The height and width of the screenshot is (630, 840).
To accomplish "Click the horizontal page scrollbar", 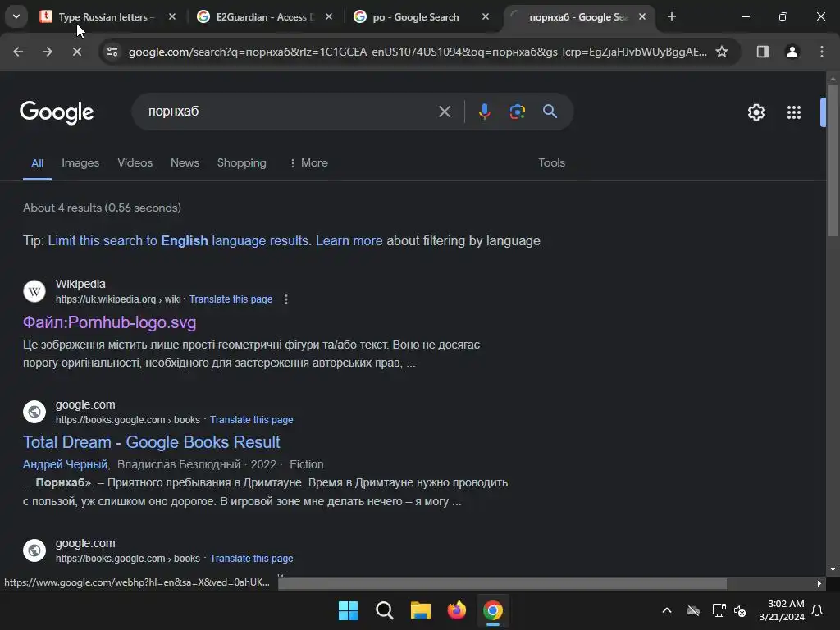I will (x=503, y=583).
